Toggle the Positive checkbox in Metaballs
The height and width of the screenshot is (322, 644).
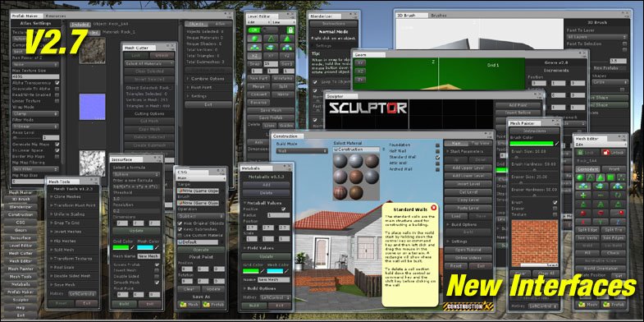pyautogui.click(x=283, y=209)
